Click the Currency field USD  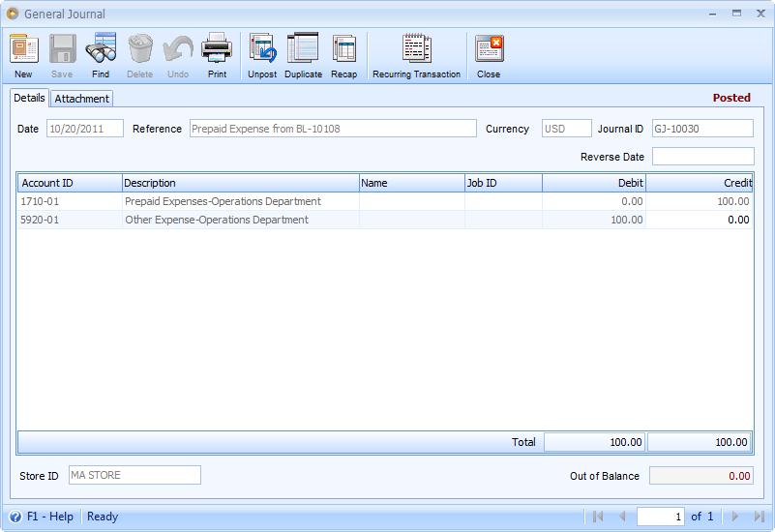click(566, 129)
